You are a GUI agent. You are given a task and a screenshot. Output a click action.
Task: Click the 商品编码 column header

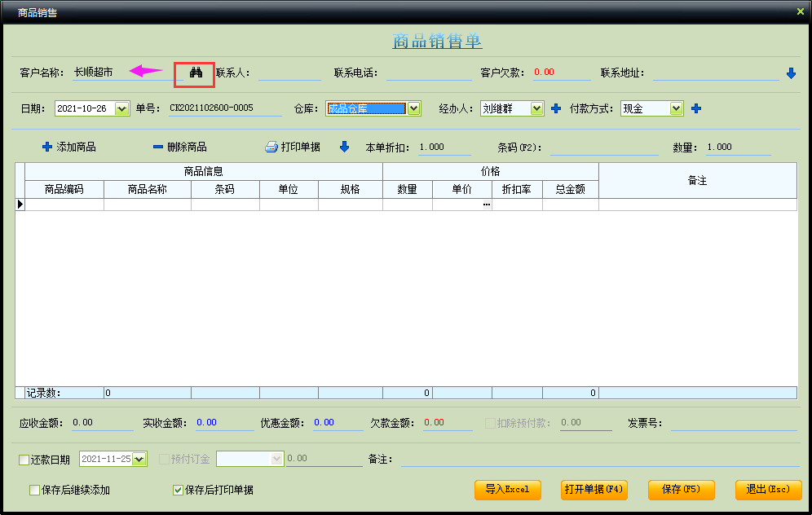64,189
